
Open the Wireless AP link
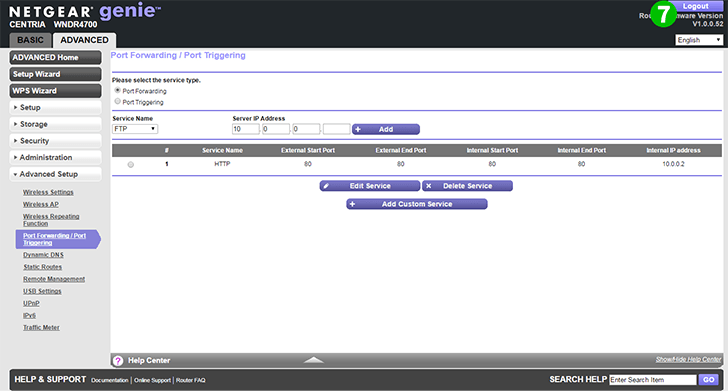pos(41,204)
